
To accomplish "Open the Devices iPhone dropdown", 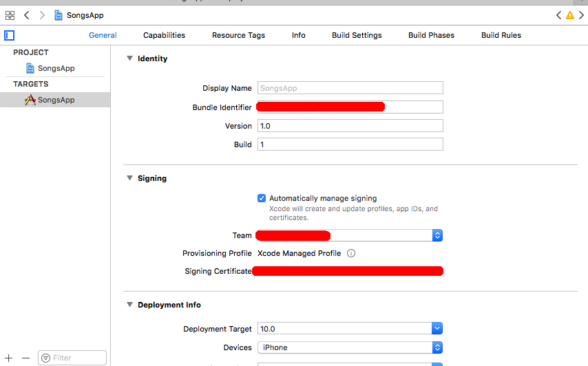I will 350,347.
